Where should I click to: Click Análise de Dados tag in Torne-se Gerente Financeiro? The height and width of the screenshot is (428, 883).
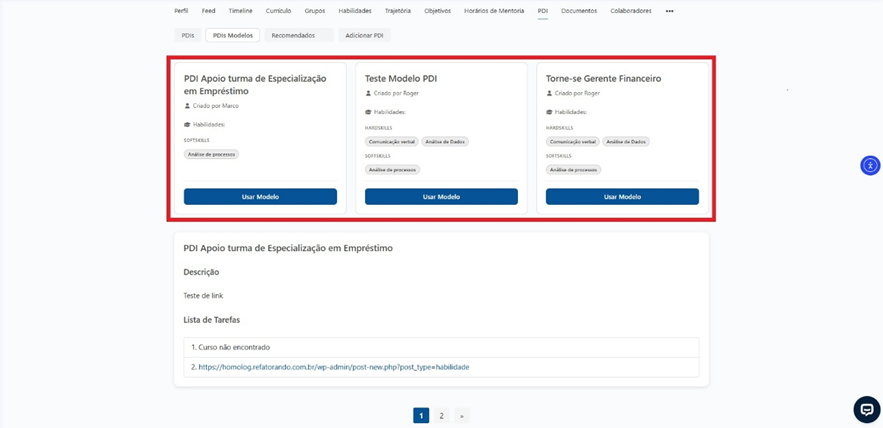click(x=627, y=142)
